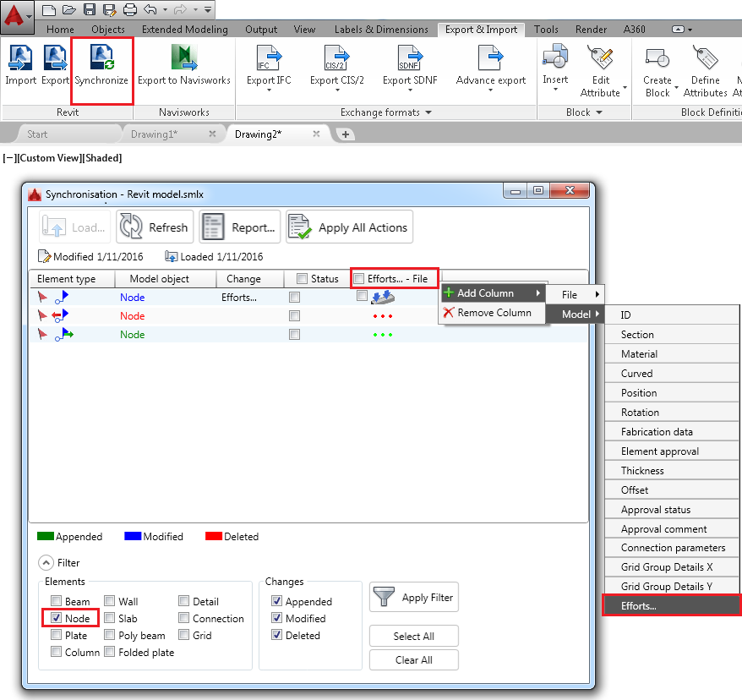Click Apply All Actions button
The height and width of the screenshot is (700, 742).
tap(349, 227)
